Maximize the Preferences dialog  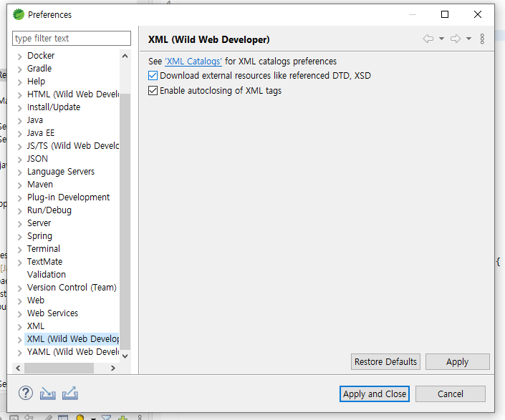point(445,14)
